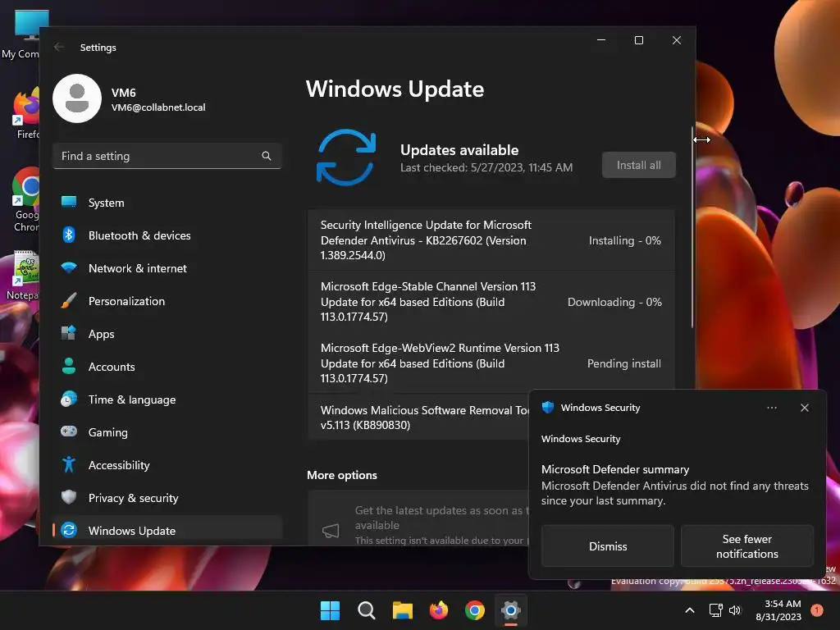Click the Microsoft Edge-Stable Channel update row
The image size is (840, 630).
pos(491,301)
